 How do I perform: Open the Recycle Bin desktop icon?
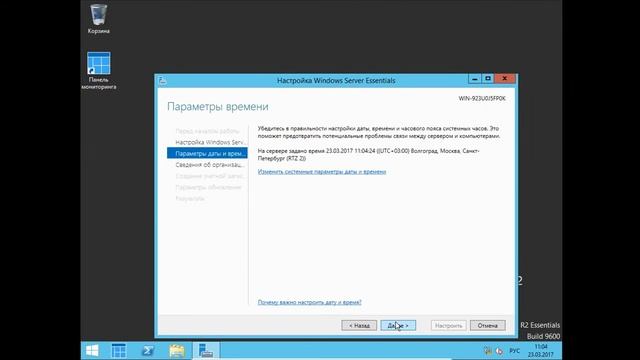click(98, 18)
